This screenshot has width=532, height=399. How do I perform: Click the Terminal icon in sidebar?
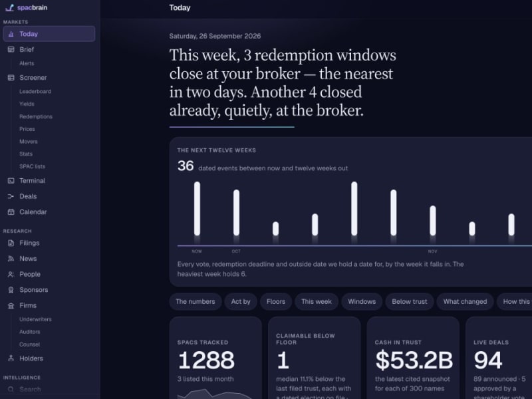pos(11,181)
